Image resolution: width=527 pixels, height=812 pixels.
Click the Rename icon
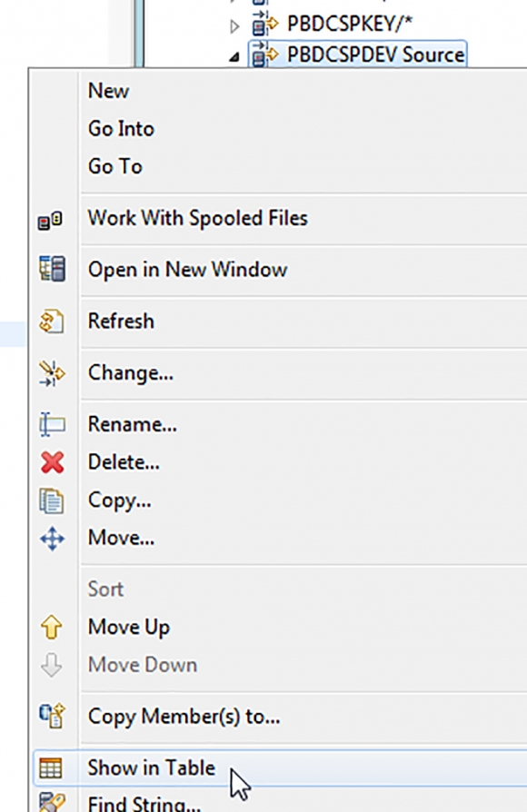click(52, 425)
